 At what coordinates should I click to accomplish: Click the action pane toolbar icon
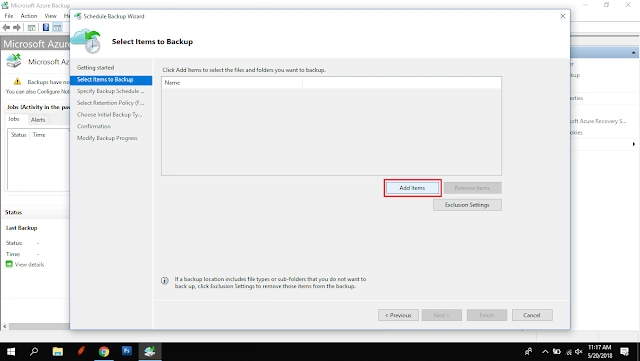point(57,27)
